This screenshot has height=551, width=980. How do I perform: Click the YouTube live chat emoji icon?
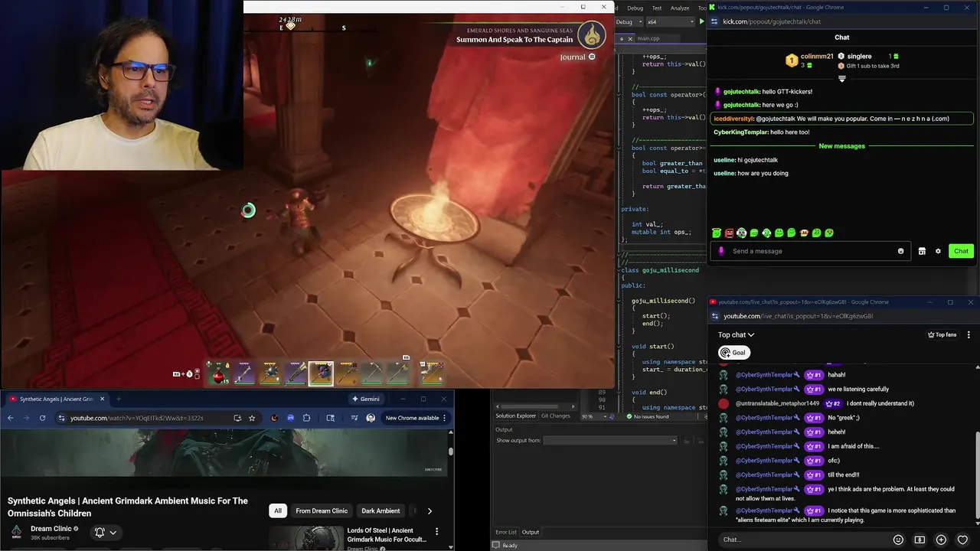tap(899, 540)
